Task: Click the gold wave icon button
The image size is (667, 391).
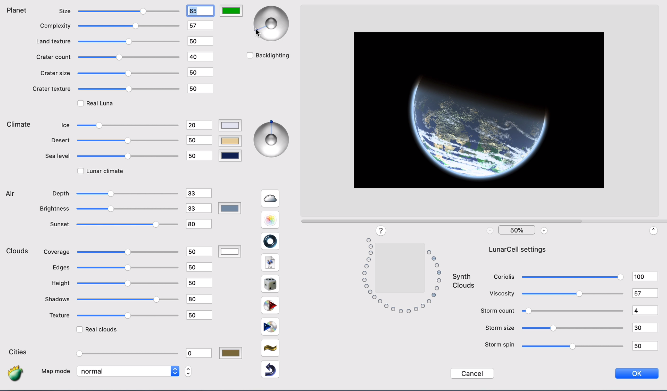Action: [x=270, y=348]
